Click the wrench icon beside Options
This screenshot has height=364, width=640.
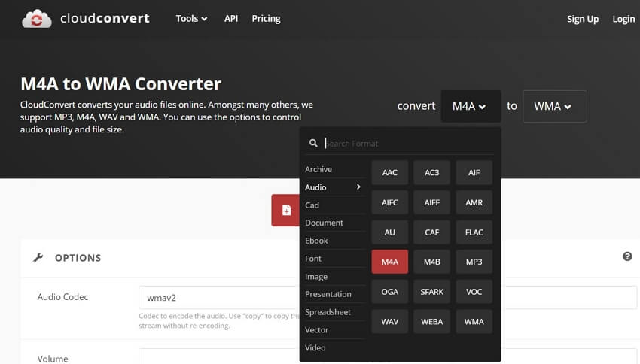[x=38, y=258]
